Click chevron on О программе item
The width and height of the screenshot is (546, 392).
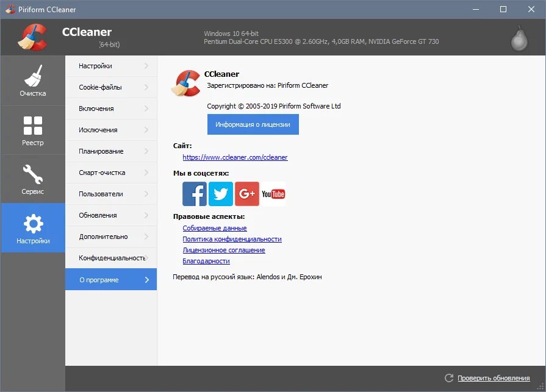(x=146, y=280)
